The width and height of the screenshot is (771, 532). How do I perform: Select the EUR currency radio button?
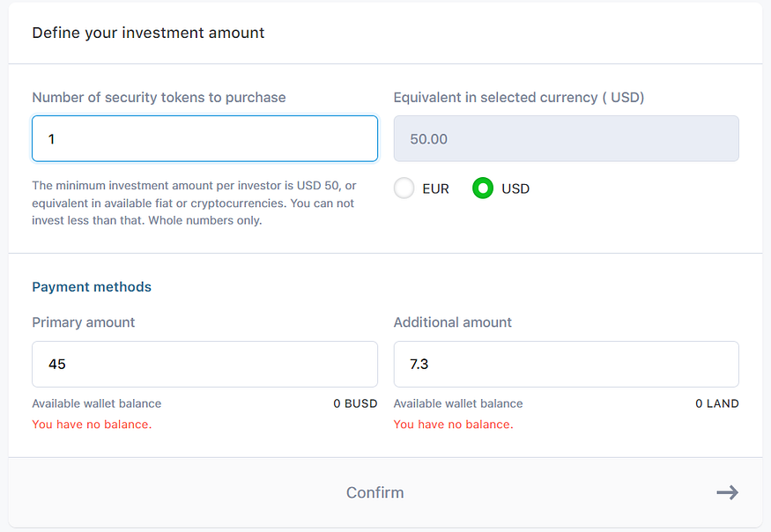tap(404, 188)
